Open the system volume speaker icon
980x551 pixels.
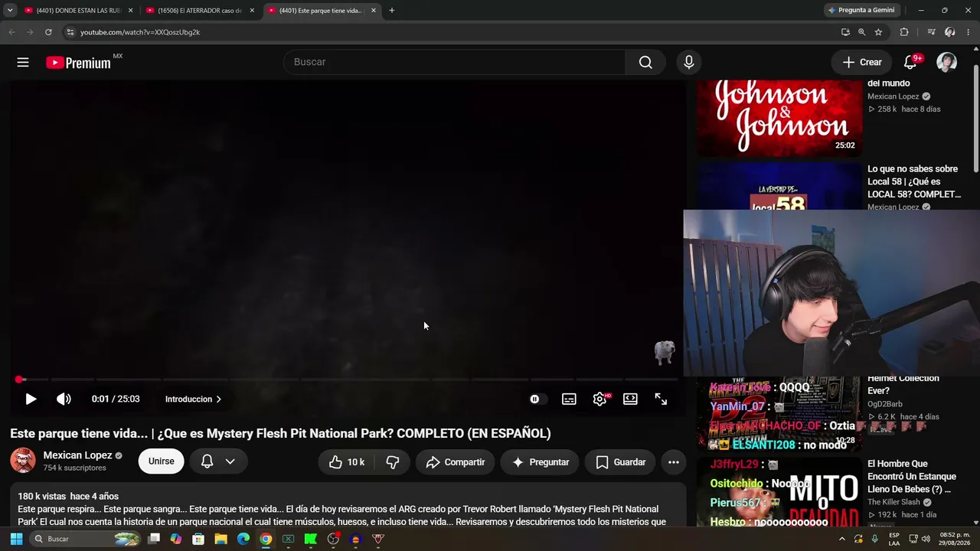point(926,539)
